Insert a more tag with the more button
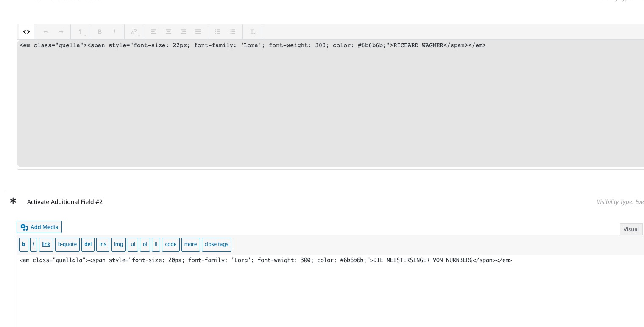Screen dimensions: 644x327 coord(191,244)
